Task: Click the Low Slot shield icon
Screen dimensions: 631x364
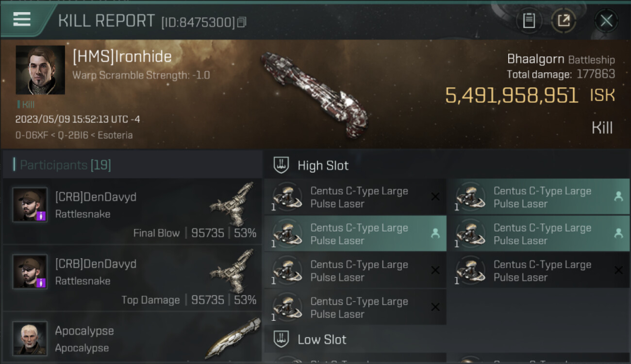Action: [282, 339]
